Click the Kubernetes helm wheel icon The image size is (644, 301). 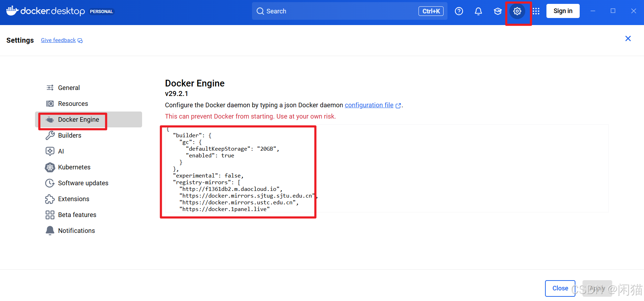[50, 167]
